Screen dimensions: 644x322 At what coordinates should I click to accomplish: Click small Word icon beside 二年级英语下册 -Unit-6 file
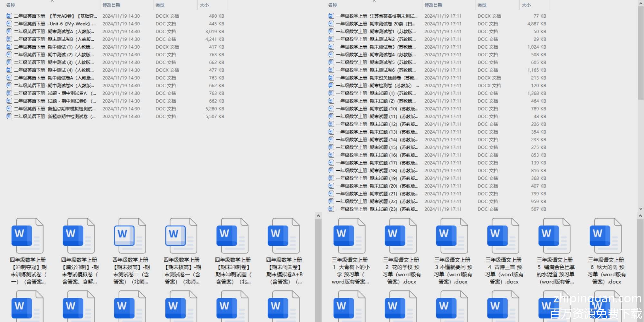pos(9,24)
